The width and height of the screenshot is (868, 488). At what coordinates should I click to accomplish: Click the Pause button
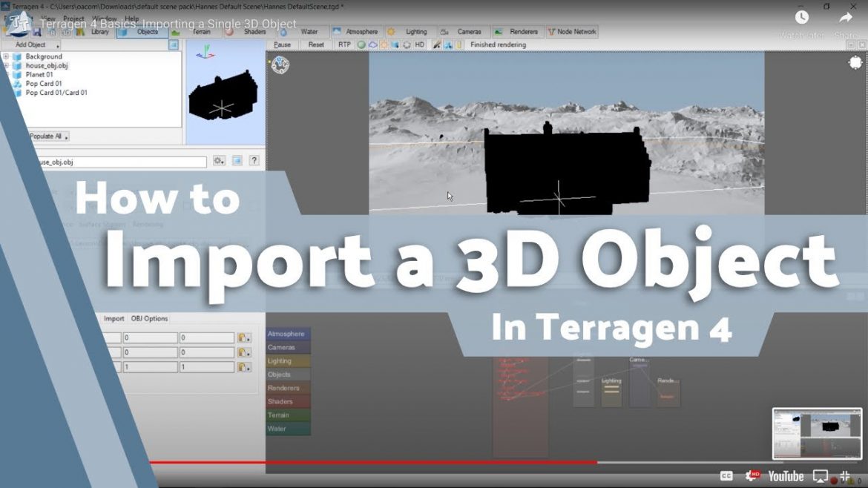[x=283, y=44]
